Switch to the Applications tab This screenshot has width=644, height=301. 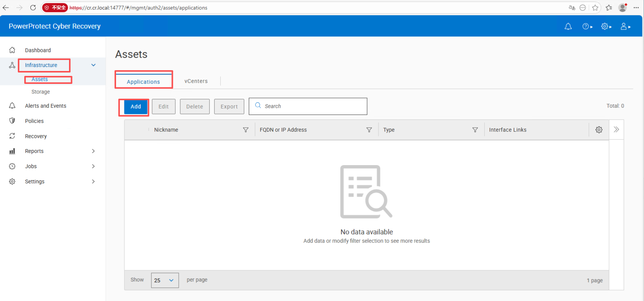pyautogui.click(x=143, y=82)
